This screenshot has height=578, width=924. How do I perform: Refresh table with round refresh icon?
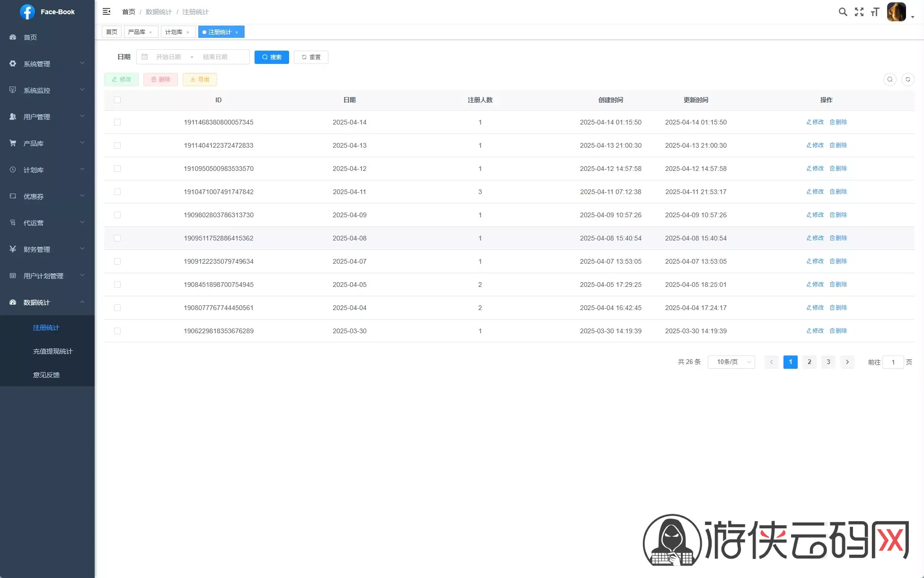click(907, 80)
